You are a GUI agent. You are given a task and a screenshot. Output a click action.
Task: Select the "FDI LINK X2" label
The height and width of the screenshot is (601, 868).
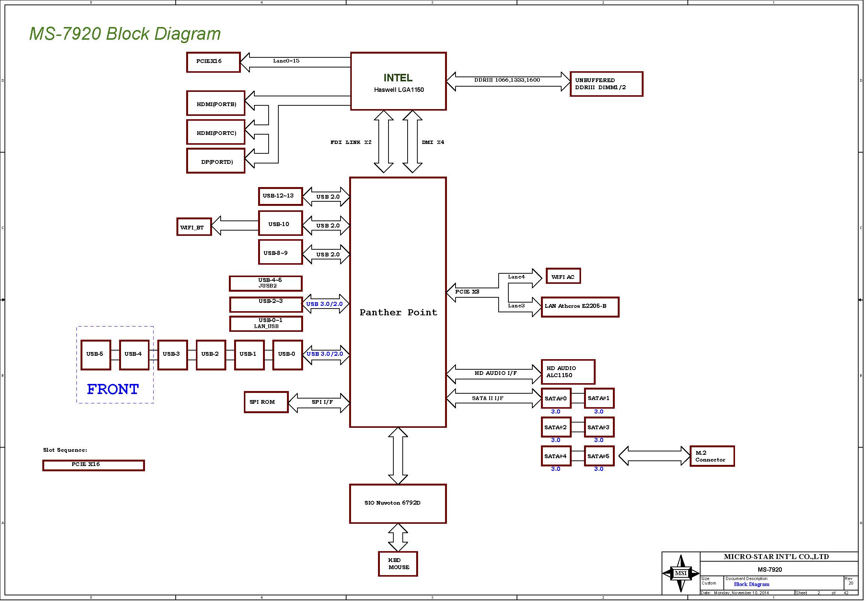[351, 142]
